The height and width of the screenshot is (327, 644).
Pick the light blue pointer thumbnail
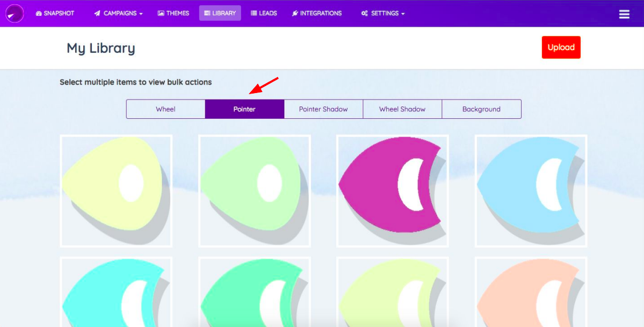[x=531, y=191]
